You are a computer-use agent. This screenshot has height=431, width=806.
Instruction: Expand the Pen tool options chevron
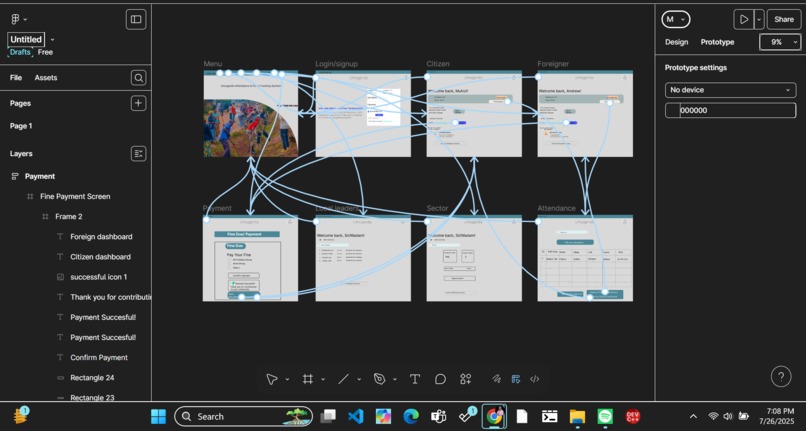click(395, 380)
